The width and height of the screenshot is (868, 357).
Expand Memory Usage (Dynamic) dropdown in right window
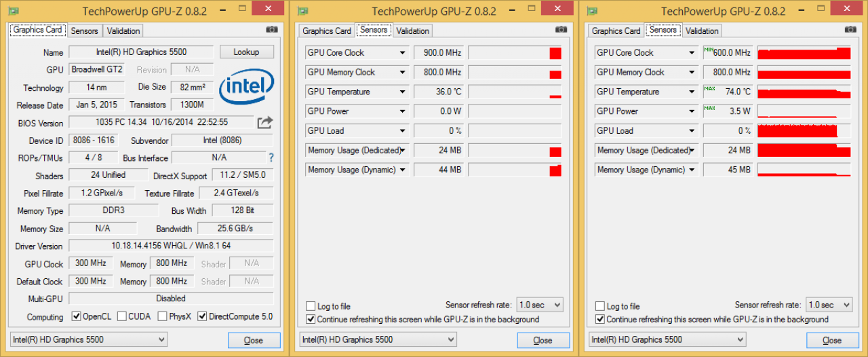coord(692,170)
